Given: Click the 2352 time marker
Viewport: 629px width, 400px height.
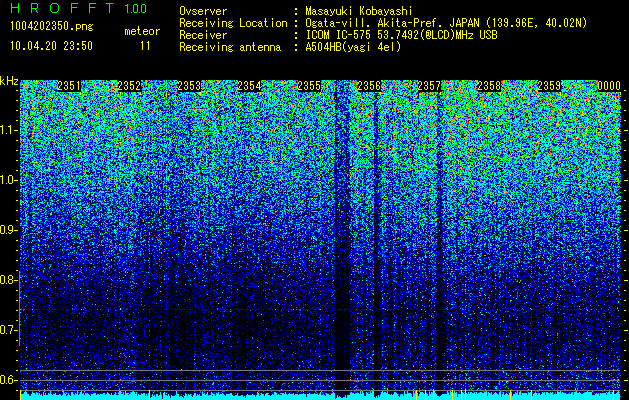Looking at the screenshot, I should point(129,86).
